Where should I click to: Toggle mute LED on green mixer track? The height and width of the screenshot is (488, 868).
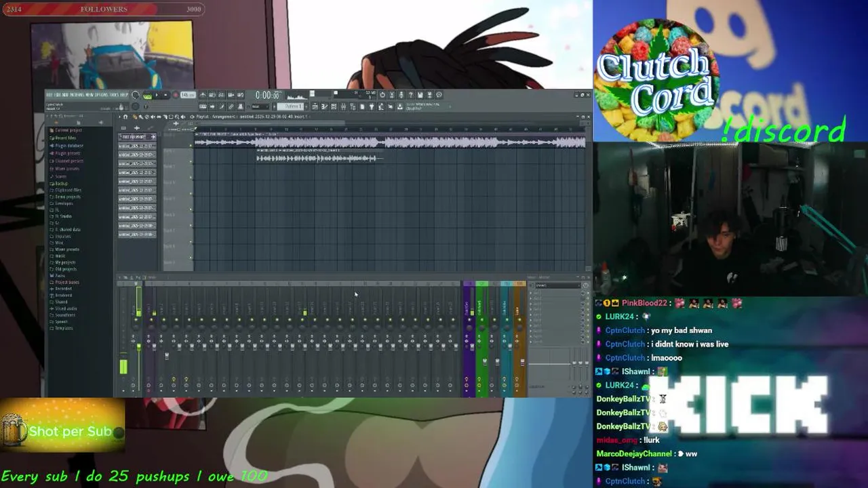click(481, 320)
